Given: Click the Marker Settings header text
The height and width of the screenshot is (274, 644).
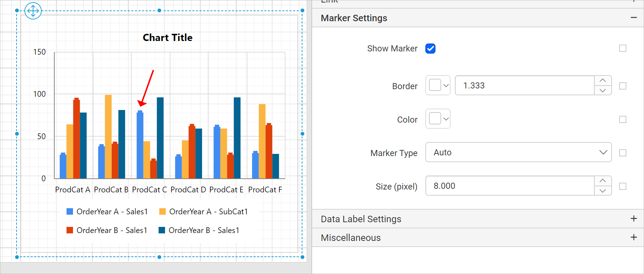Looking at the screenshot, I should coord(354,18).
